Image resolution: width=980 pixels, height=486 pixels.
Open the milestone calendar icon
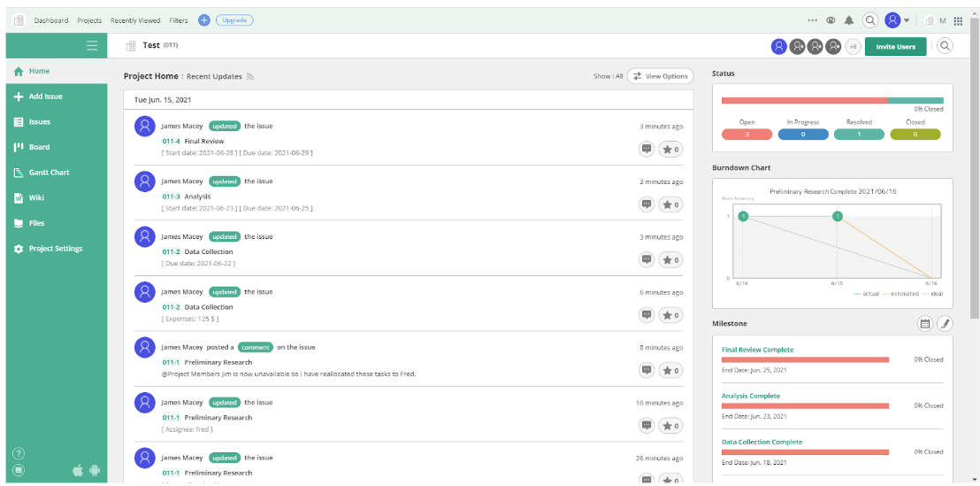926,323
